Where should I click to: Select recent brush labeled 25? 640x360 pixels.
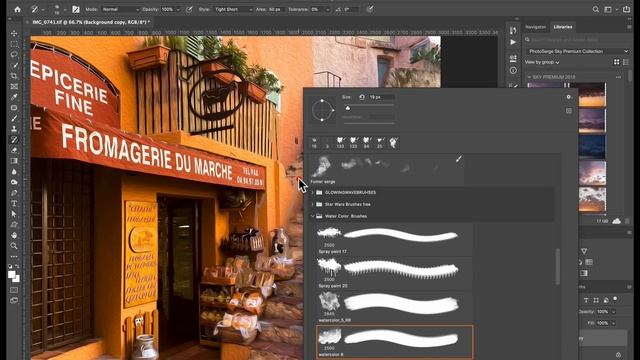(x=380, y=142)
